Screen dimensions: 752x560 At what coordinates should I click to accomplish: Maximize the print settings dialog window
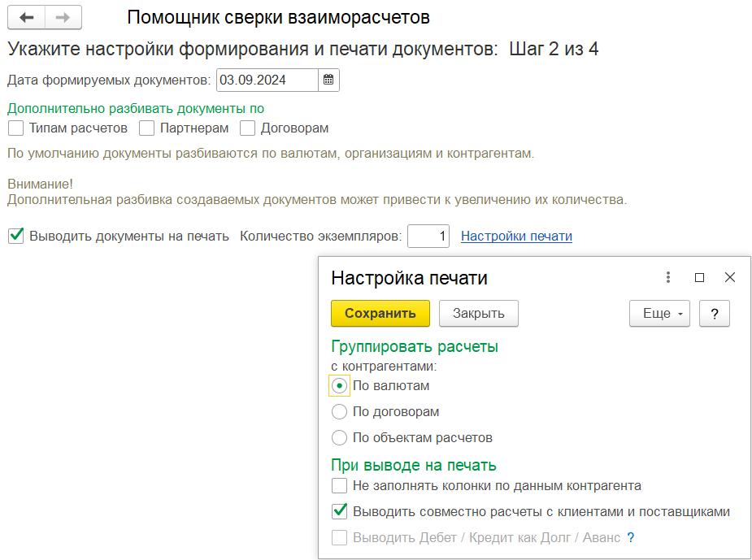pos(699,278)
